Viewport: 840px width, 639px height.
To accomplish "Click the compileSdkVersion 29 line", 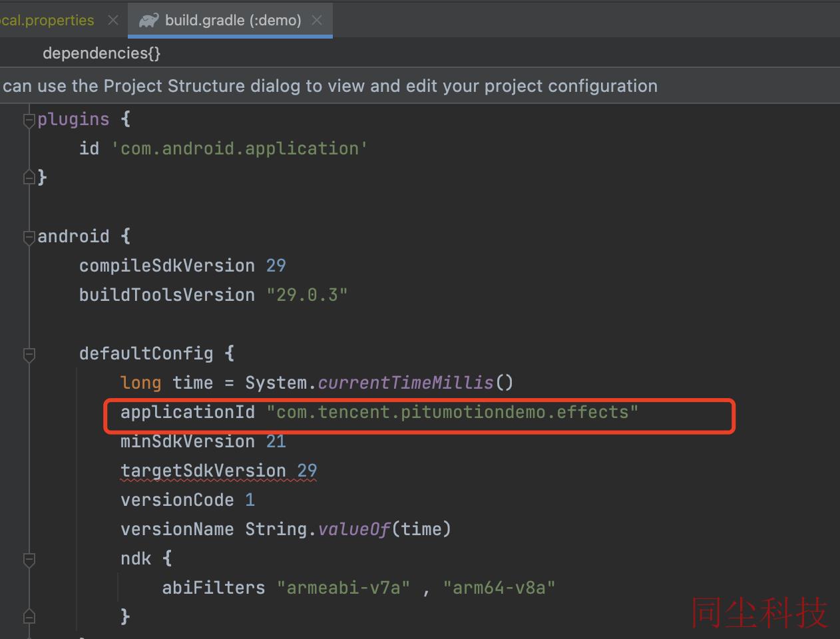I will [x=182, y=266].
